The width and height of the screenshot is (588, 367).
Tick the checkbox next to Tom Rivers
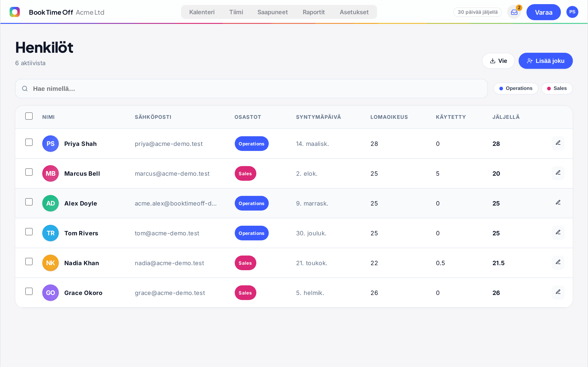(29, 232)
